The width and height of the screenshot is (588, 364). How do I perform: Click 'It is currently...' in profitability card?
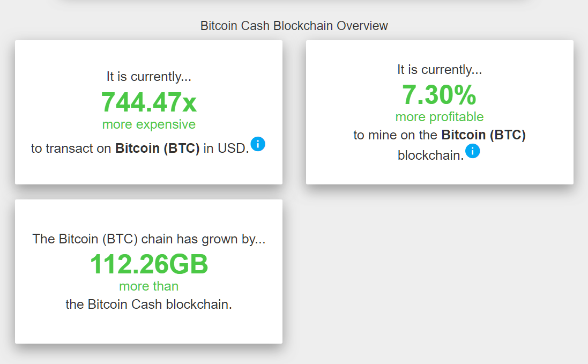tap(440, 69)
